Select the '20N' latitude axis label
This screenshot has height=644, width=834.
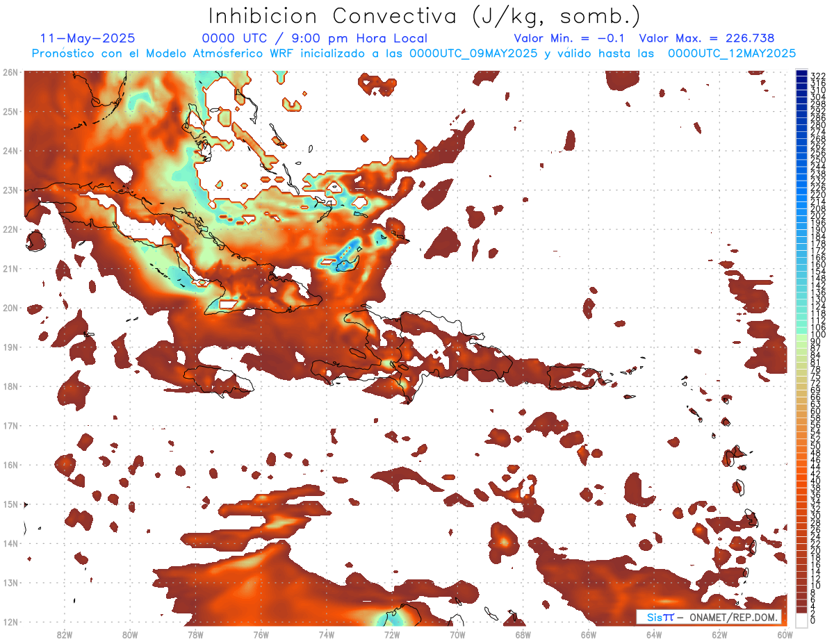pos(10,308)
